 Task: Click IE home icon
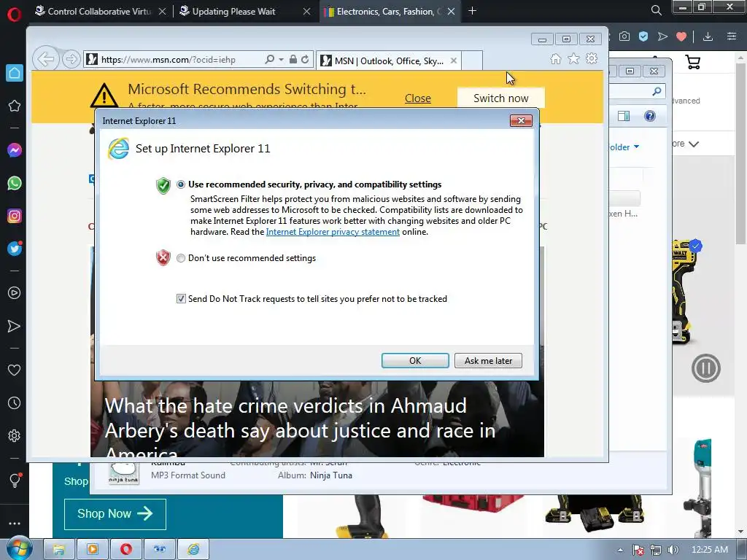click(555, 58)
